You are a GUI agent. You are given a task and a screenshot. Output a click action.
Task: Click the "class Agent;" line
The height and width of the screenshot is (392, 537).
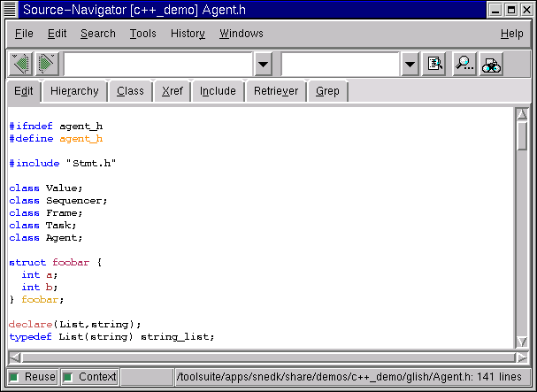point(46,237)
